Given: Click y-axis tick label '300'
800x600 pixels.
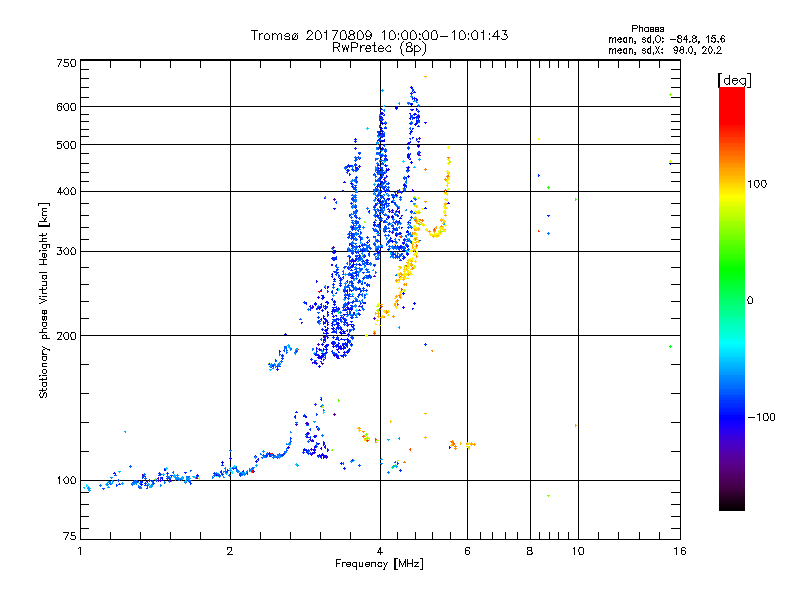Looking at the screenshot, I should tap(66, 252).
